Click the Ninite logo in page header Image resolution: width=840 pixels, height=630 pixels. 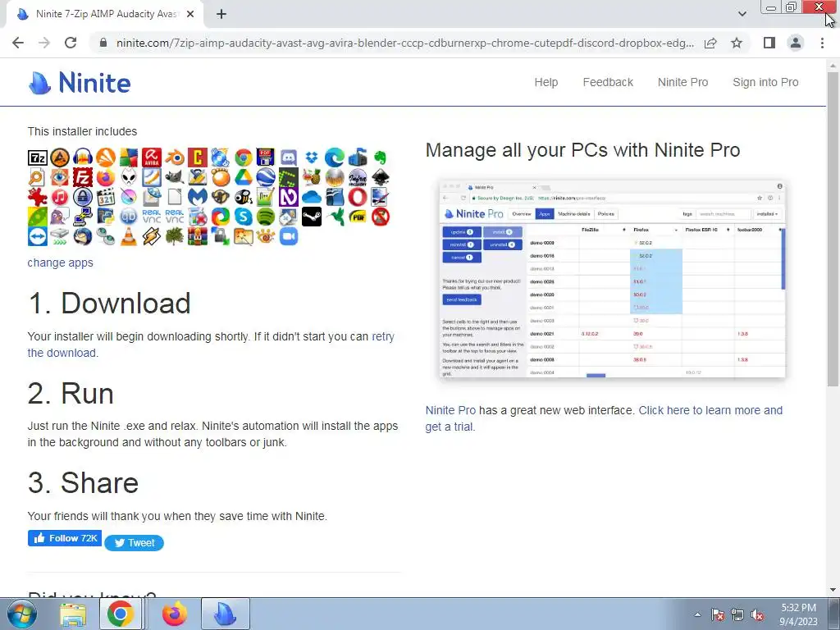click(x=80, y=83)
